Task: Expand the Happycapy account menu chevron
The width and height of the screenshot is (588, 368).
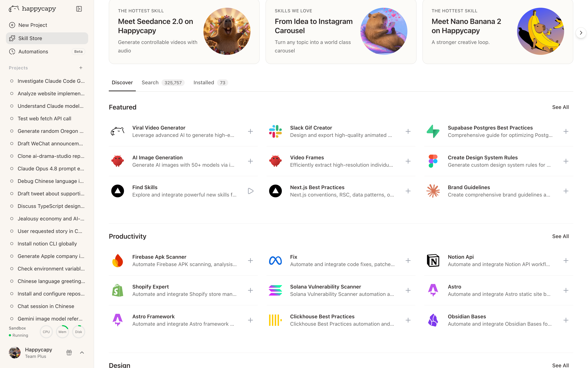Action: pyautogui.click(x=82, y=352)
